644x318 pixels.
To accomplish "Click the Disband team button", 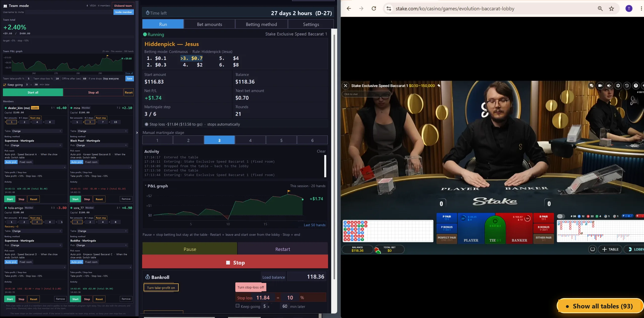I will [123, 6].
